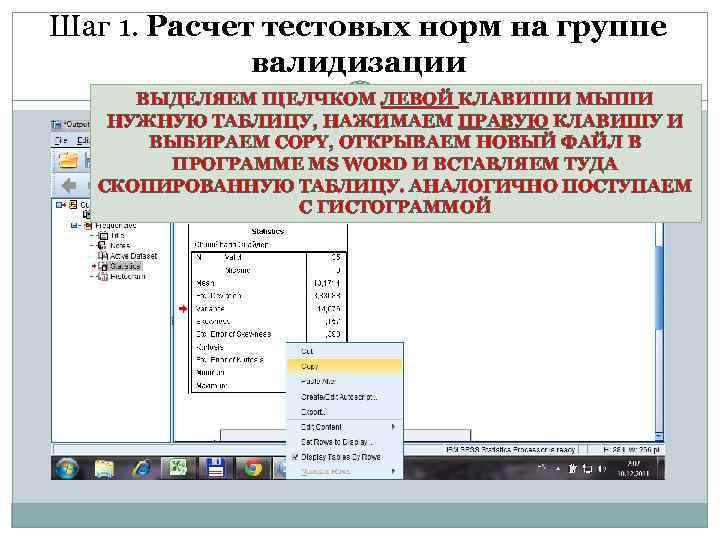Image resolution: width=720 pixels, height=540 pixels.
Task: Click the floppy disk taskbar icon
Action: click(x=215, y=469)
